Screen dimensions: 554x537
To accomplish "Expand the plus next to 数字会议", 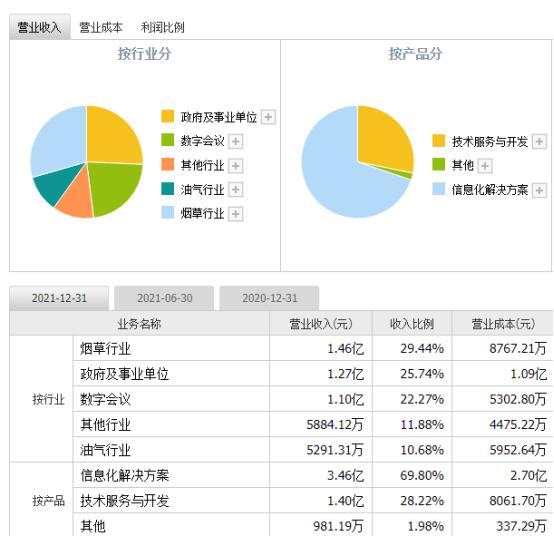I will click(x=235, y=141).
